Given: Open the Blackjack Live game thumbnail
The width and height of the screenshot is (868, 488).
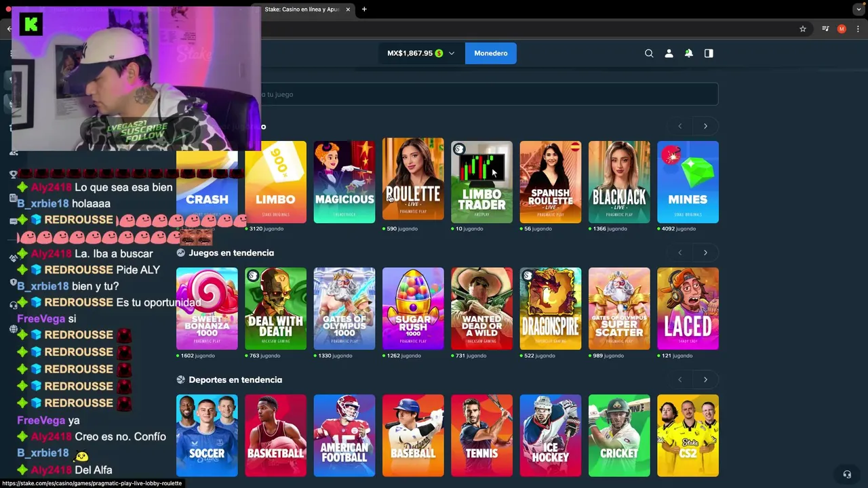Looking at the screenshot, I should tap(619, 182).
